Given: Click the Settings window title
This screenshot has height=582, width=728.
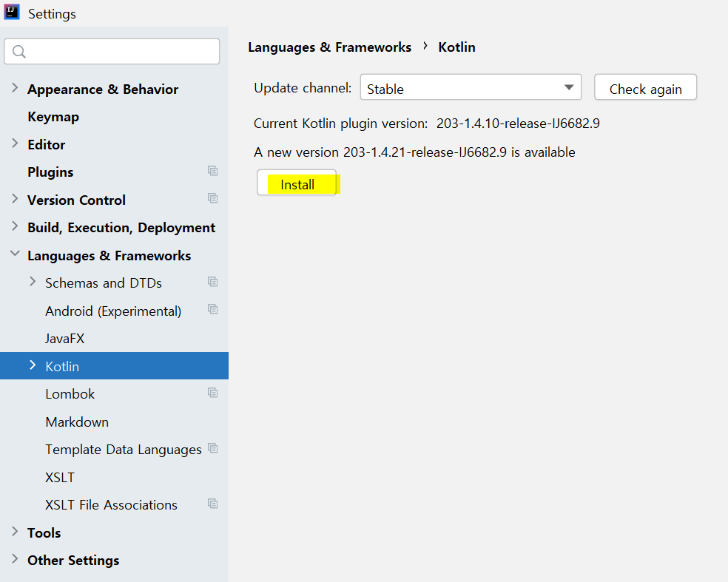Looking at the screenshot, I should [52, 14].
